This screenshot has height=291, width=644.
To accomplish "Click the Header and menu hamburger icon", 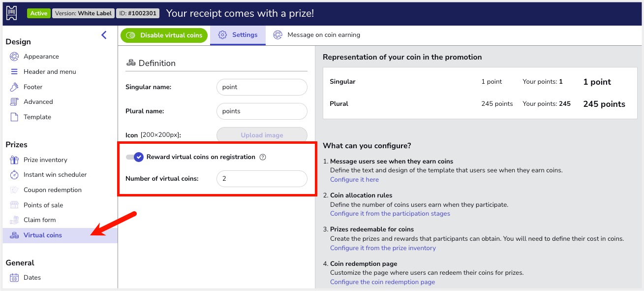I will pyautogui.click(x=14, y=72).
